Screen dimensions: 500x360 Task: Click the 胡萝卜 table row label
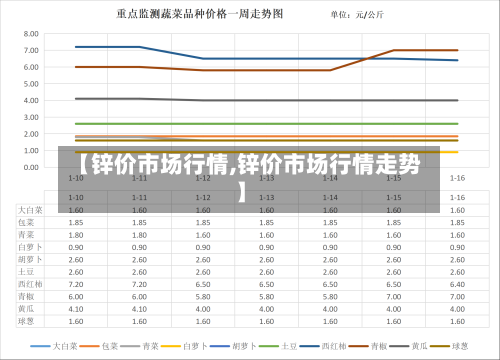coord(30,260)
